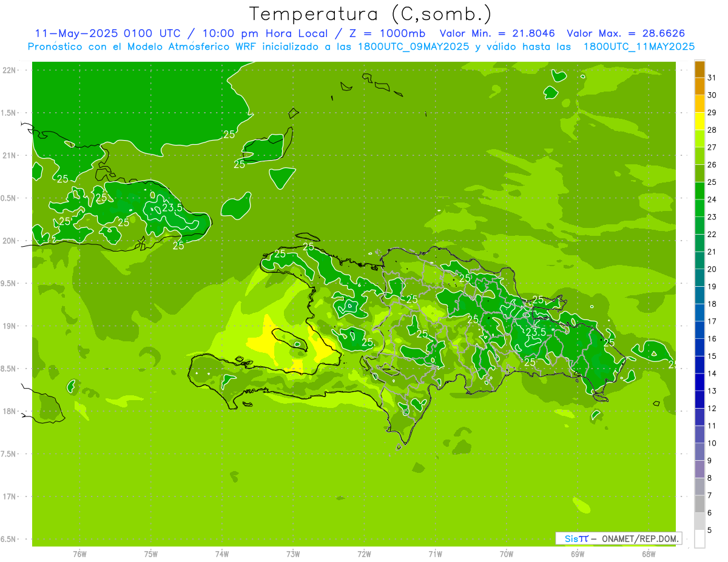
Task: Click the "8" color bar label
Action: coord(710,478)
